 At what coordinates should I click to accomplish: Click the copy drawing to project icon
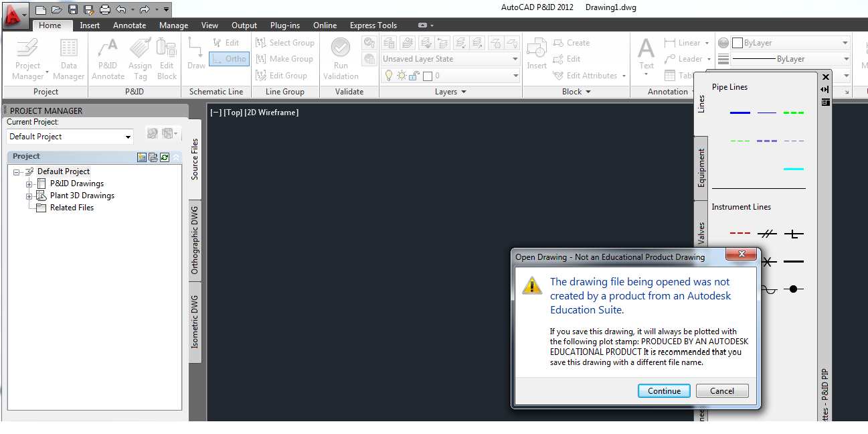coord(153,157)
